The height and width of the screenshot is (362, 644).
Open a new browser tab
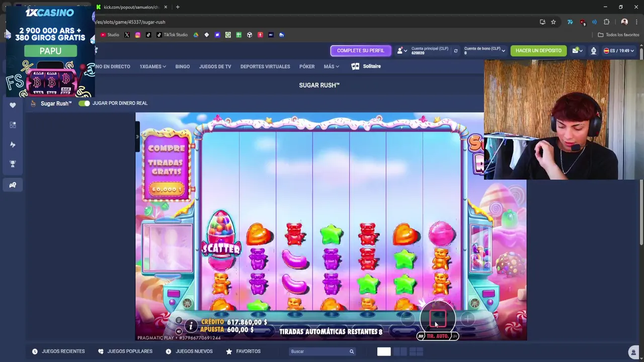click(x=178, y=7)
